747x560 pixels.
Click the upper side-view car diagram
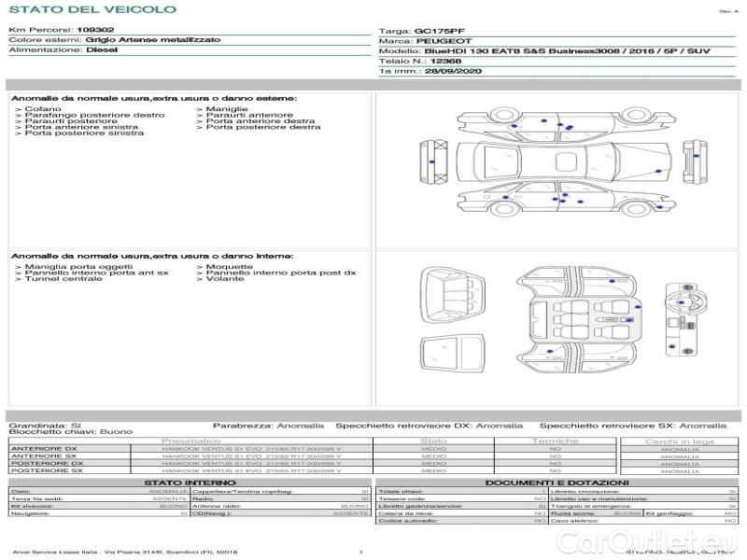point(567,124)
